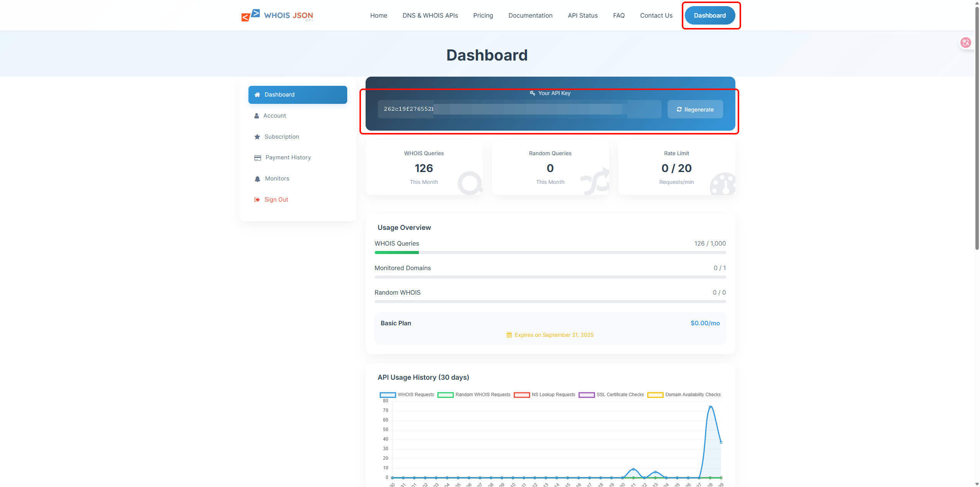Click the WHOIS JSON logo icon

[x=251, y=15]
